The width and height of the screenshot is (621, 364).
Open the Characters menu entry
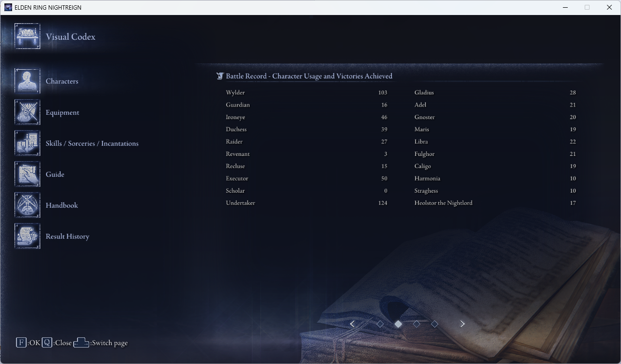(x=62, y=81)
